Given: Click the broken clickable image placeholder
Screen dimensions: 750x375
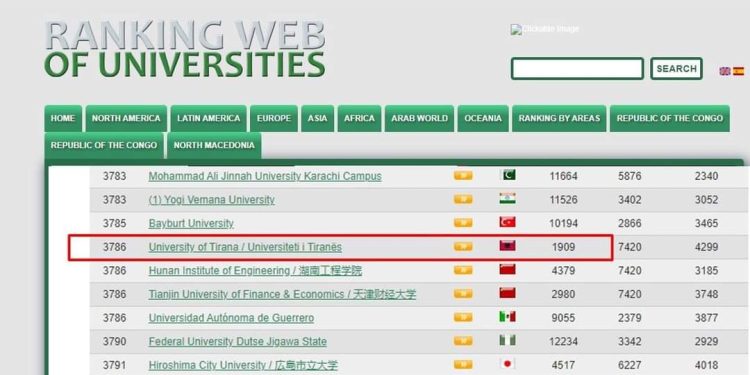Looking at the screenshot, I should pyautogui.click(x=545, y=29).
